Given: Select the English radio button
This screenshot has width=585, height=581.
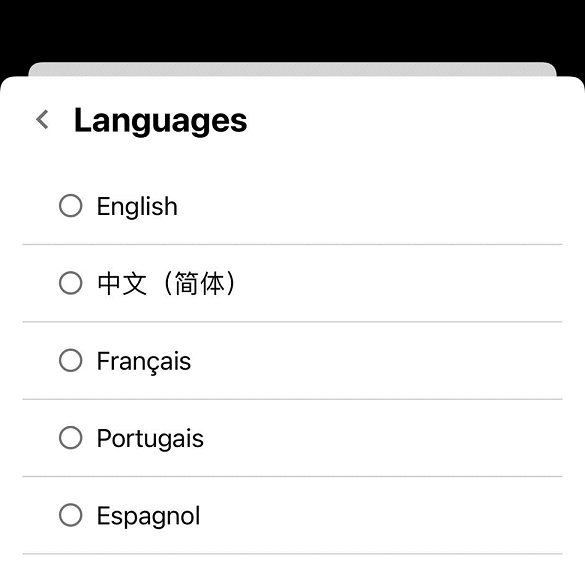Looking at the screenshot, I should coord(71,206).
